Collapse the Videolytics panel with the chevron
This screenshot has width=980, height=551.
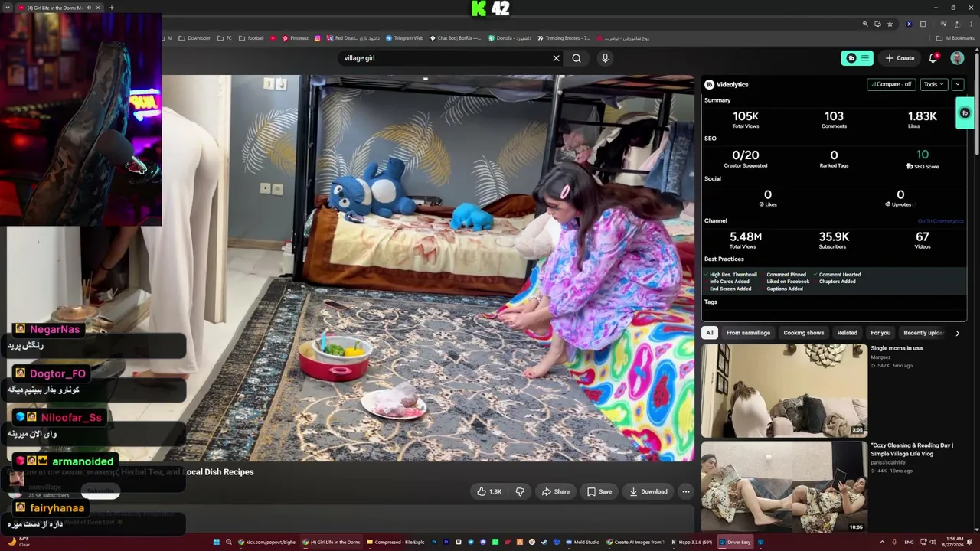957,84
